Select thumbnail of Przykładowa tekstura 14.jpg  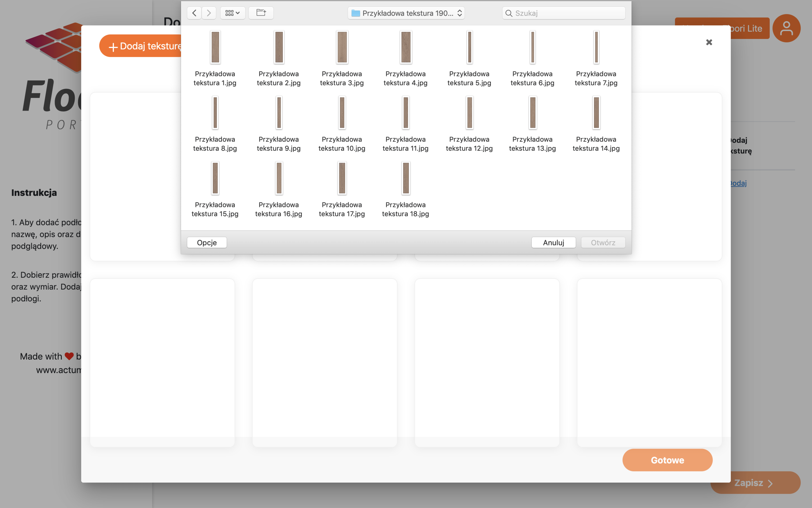pyautogui.click(x=596, y=113)
